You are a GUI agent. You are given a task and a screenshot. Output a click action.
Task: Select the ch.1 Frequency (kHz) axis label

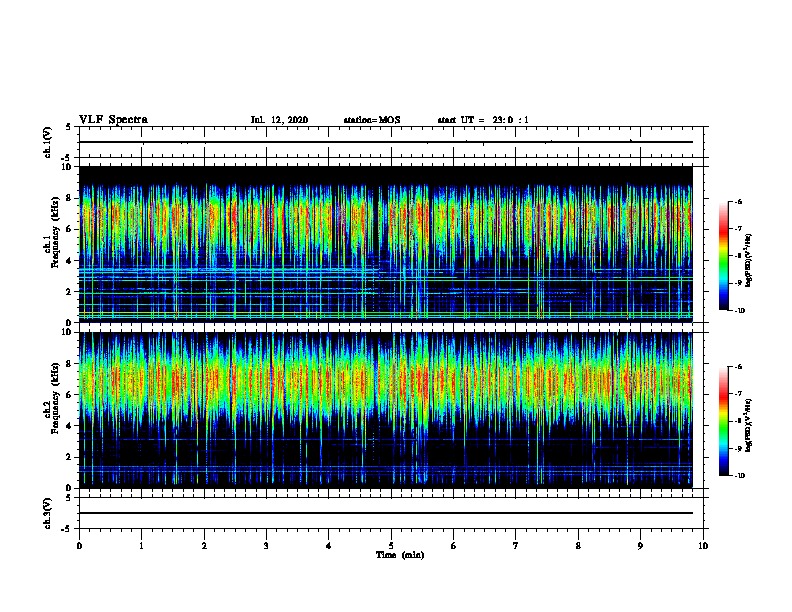(x=52, y=232)
